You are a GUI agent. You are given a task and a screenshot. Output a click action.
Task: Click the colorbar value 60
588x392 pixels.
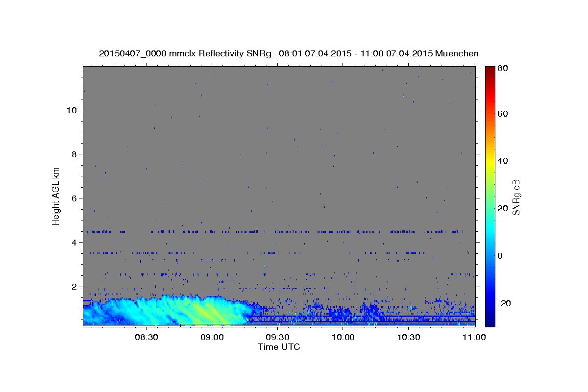[x=502, y=114]
